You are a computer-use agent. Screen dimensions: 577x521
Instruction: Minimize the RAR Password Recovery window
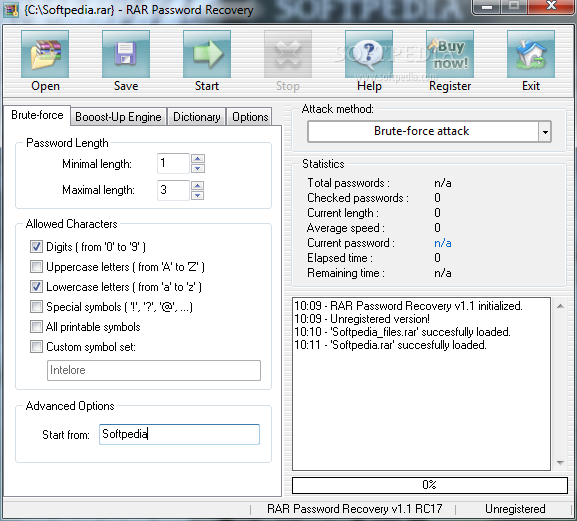[x=487, y=6]
